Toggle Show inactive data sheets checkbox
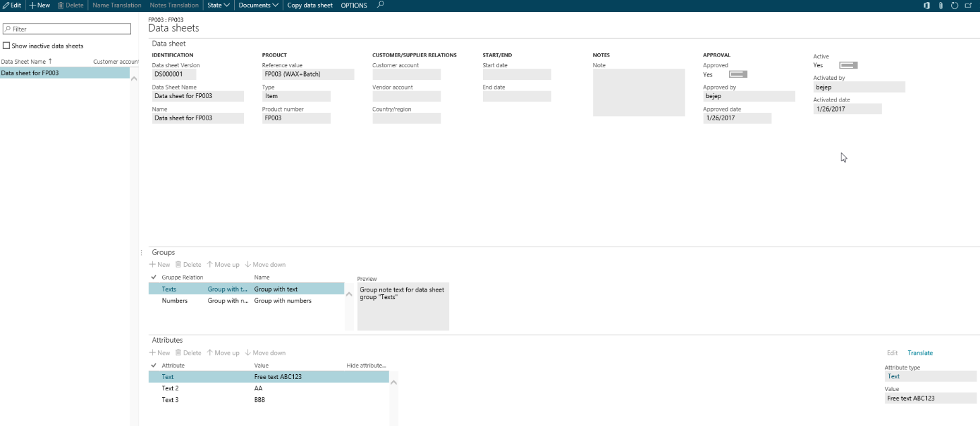980x426 pixels. (7, 46)
